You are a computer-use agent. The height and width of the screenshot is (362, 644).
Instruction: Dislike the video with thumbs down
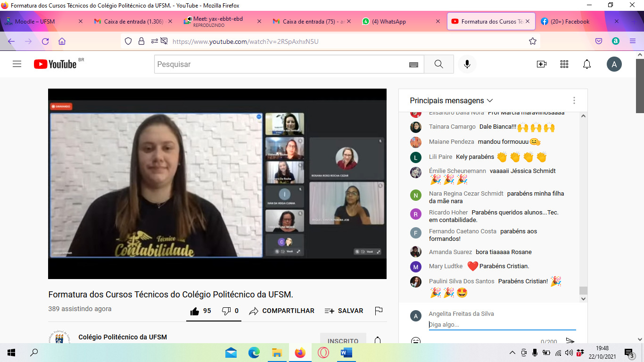coord(226,311)
